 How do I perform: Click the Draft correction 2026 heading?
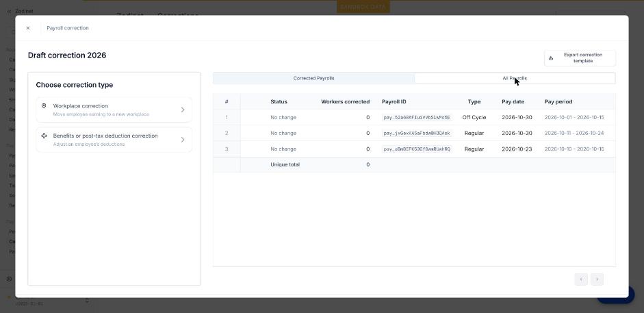[67, 55]
